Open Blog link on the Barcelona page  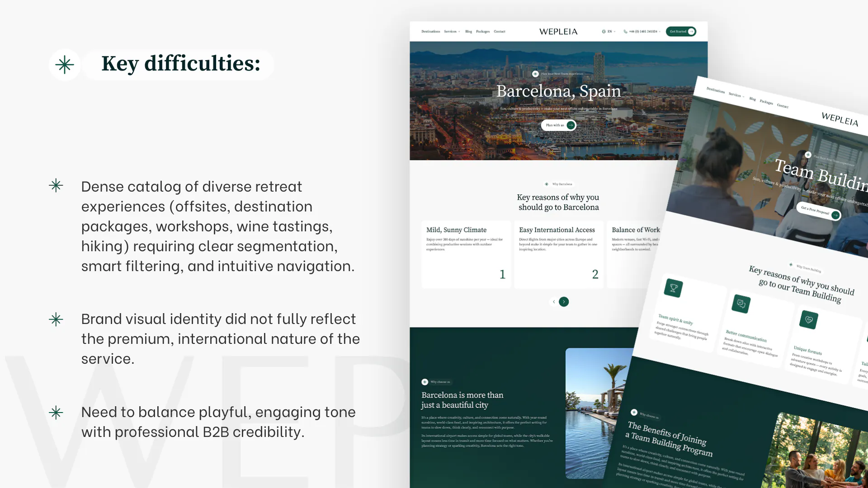click(468, 32)
